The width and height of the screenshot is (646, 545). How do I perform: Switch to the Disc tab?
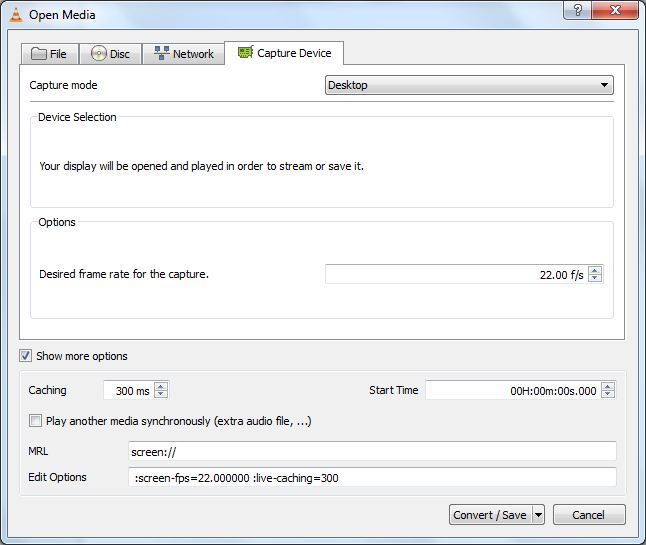111,54
